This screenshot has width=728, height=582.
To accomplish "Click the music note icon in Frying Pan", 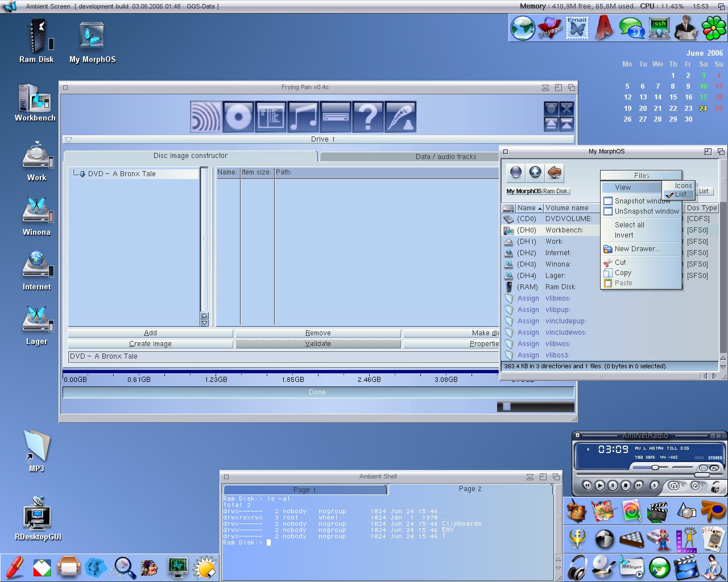I will click(x=303, y=116).
